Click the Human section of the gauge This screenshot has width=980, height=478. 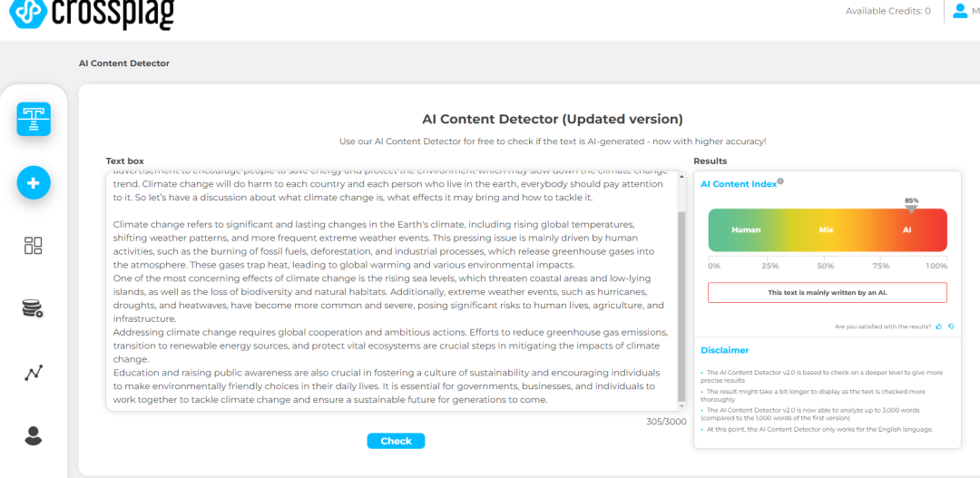click(746, 230)
